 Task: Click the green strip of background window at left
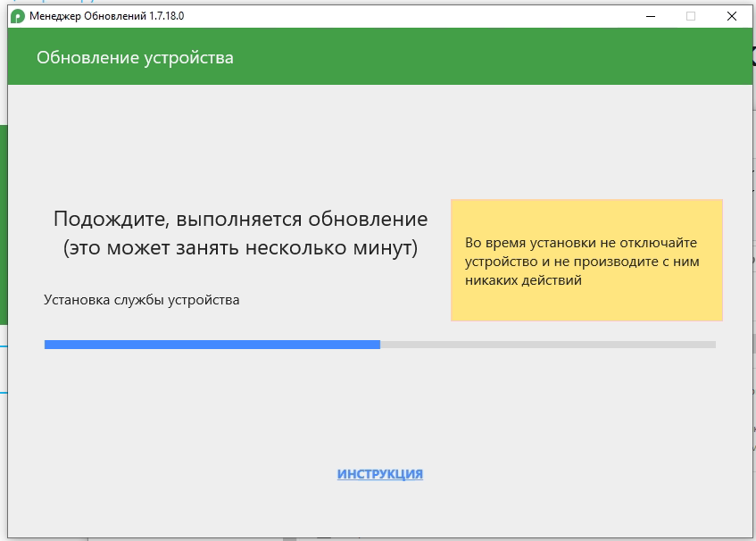point(4,223)
